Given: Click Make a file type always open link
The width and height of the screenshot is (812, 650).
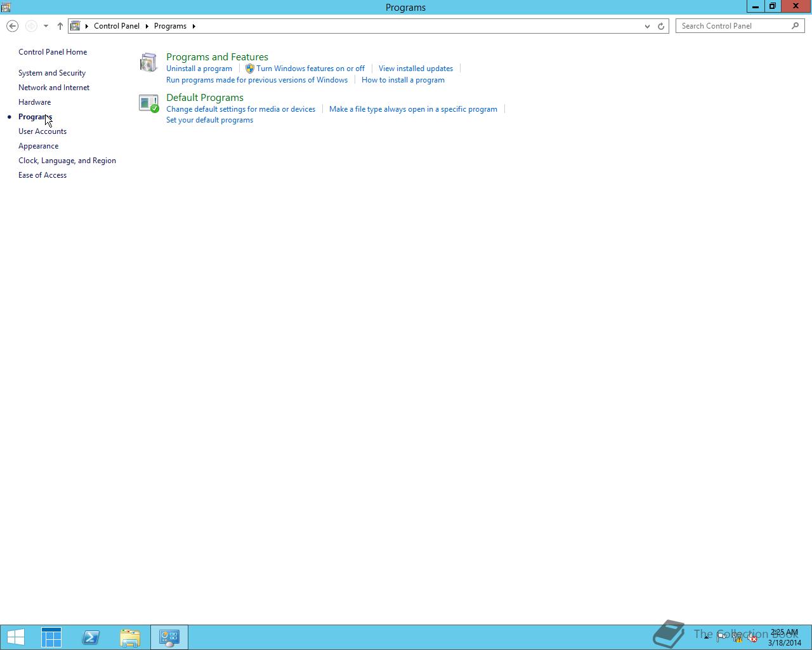Looking at the screenshot, I should coord(413,109).
